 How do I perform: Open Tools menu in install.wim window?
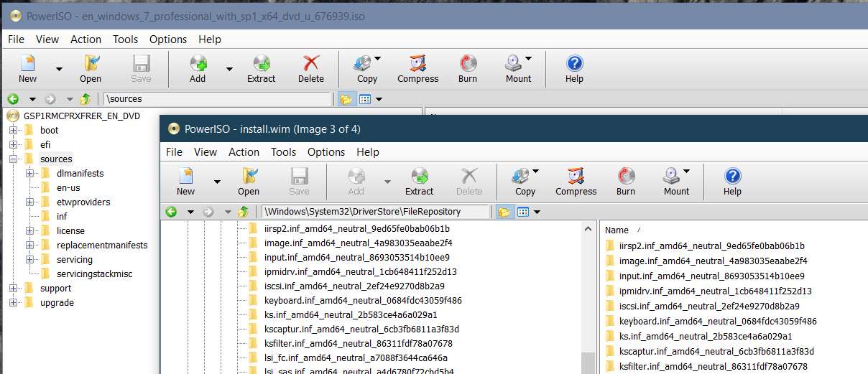[283, 152]
